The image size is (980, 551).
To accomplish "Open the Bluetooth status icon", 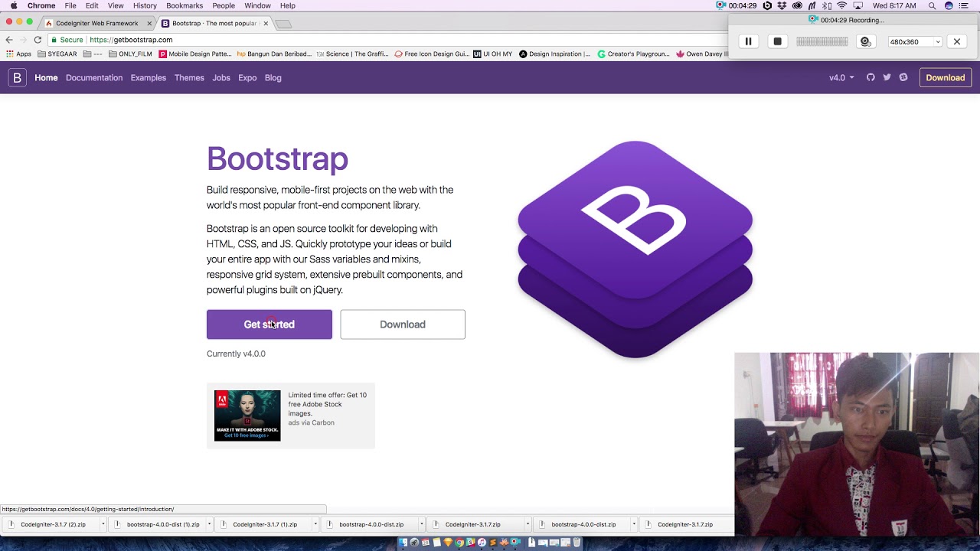I will (827, 5).
